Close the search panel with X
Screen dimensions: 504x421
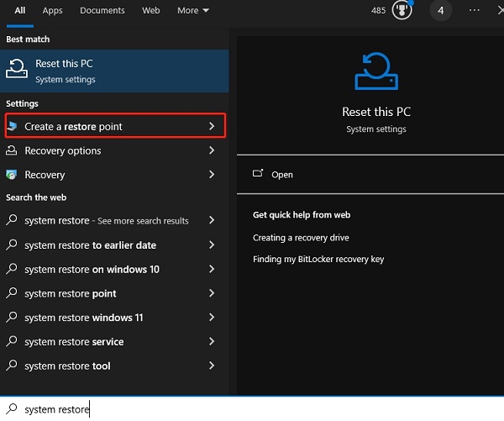tap(501, 11)
